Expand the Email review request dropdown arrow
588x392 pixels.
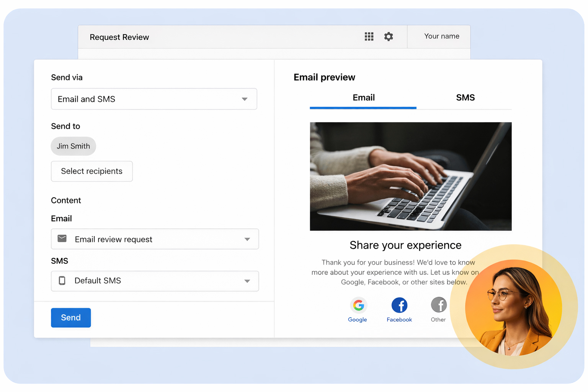[x=247, y=239]
